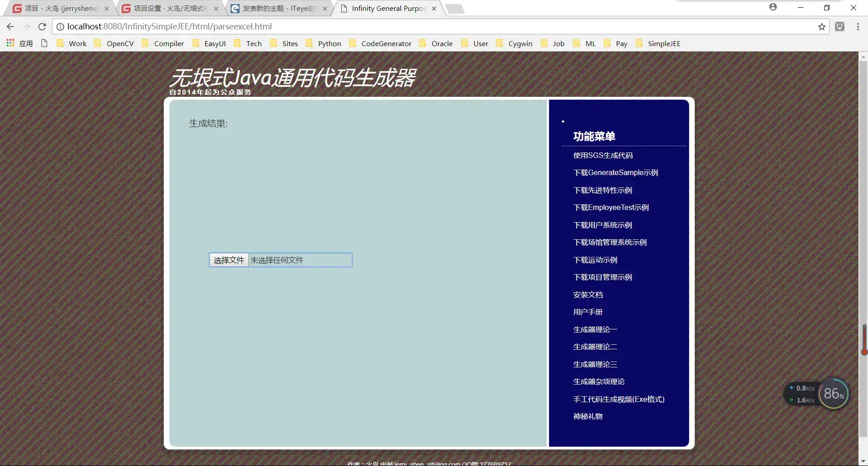Click the 86% floating monitor widget
The image size is (868, 466).
(x=834, y=394)
